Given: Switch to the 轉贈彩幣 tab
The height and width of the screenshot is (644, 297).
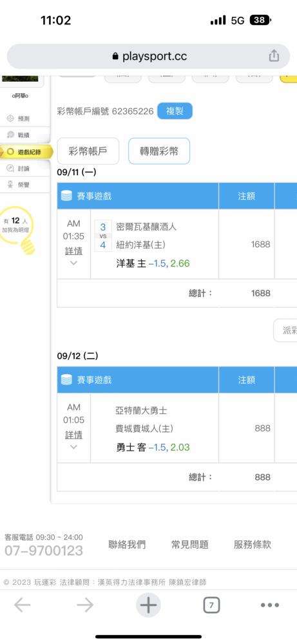Looking at the screenshot, I should tap(159, 151).
